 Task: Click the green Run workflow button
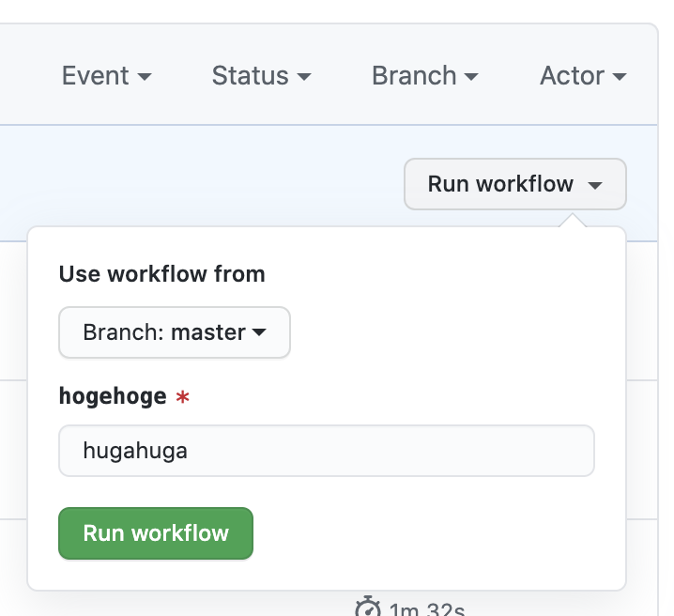[x=156, y=533]
